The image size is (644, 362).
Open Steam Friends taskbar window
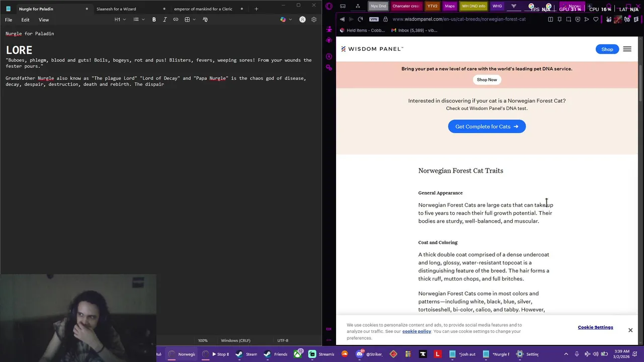[276, 354]
